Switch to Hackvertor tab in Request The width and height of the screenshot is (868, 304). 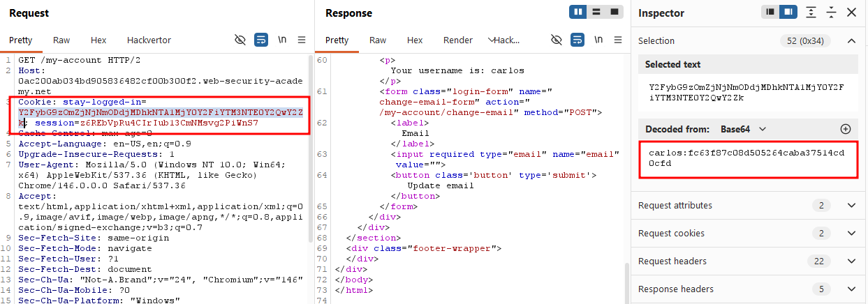click(x=149, y=40)
